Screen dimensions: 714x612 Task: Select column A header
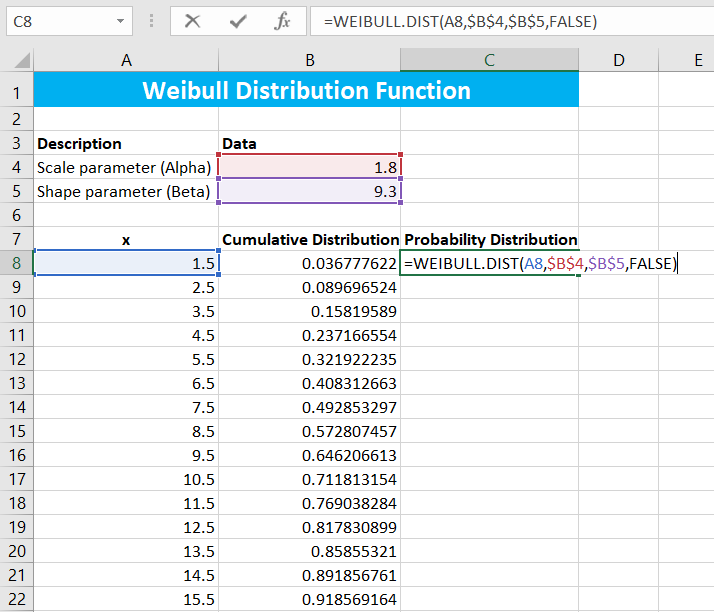tap(126, 61)
